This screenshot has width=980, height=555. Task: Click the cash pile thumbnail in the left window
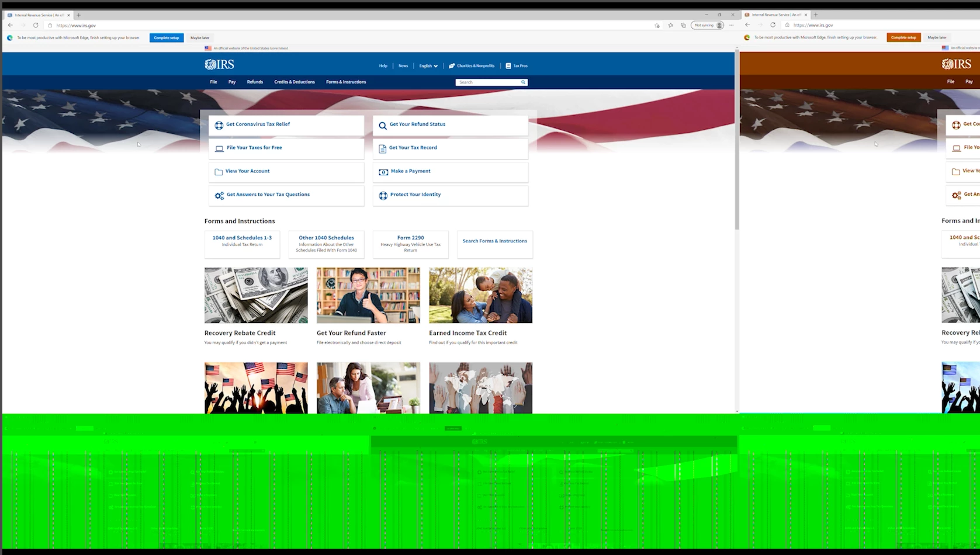pos(256,295)
